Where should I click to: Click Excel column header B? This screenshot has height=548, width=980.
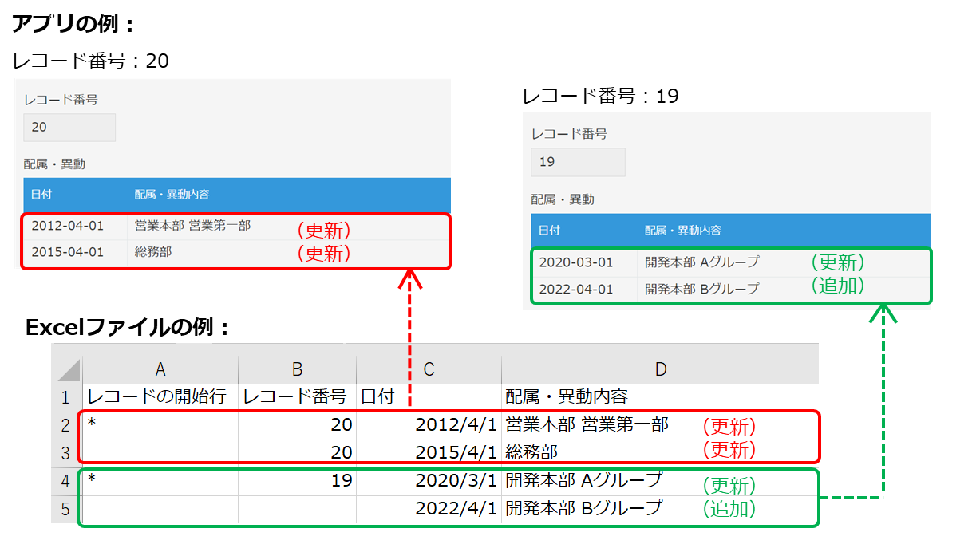(297, 367)
